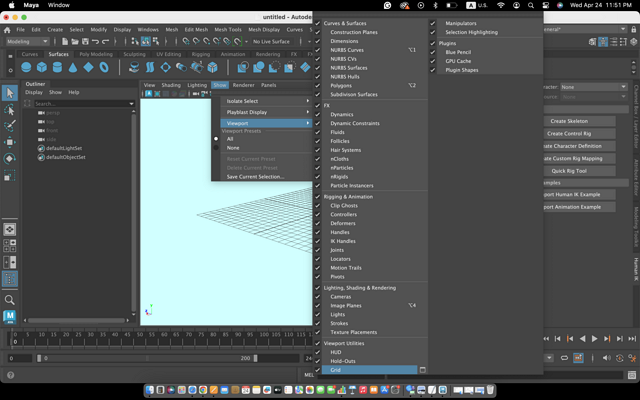Screen dimensions: 640x400
Task: Open Outliner search filter dropdown
Action: pos(131,104)
